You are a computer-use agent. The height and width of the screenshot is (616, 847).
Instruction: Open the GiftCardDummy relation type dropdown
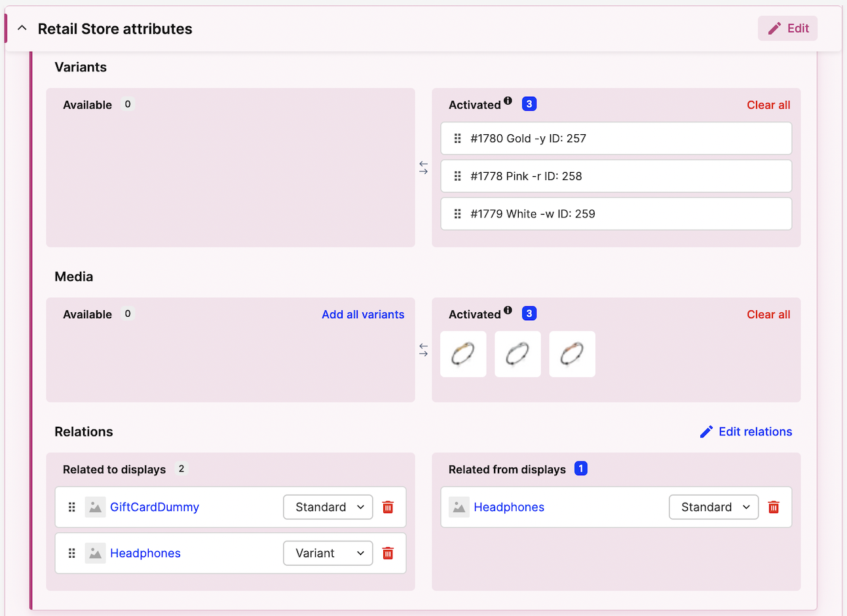click(x=328, y=507)
